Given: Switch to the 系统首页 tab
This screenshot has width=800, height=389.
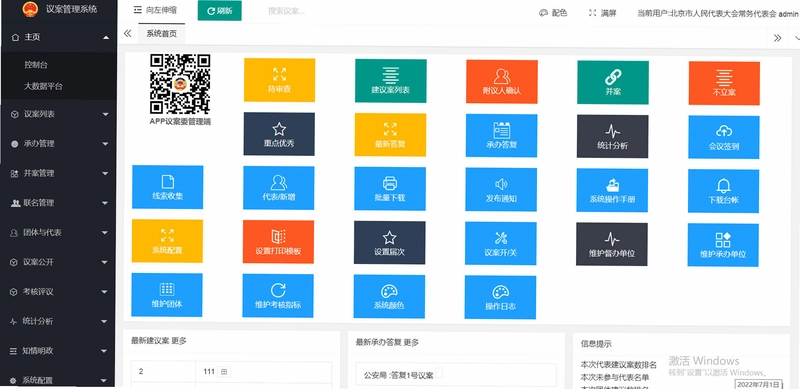Looking at the screenshot, I should pyautogui.click(x=162, y=34).
